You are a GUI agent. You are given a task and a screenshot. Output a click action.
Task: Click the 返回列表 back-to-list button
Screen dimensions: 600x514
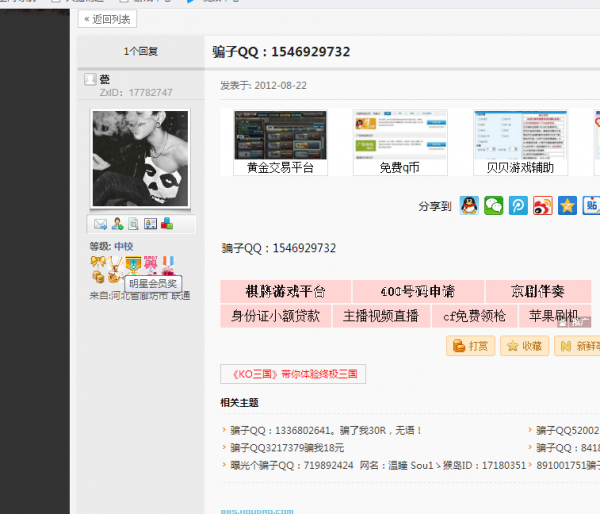(107, 19)
